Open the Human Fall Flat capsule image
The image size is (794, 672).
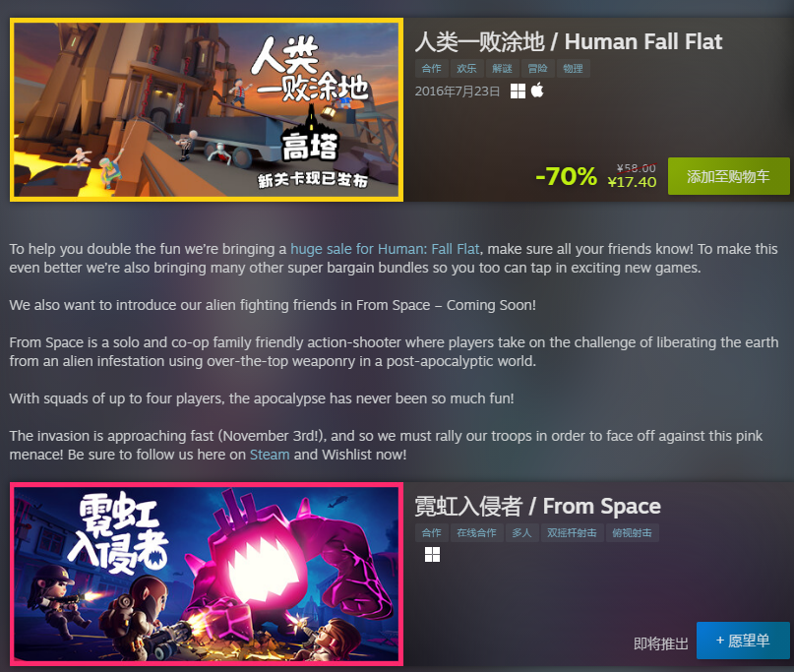(x=207, y=110)
